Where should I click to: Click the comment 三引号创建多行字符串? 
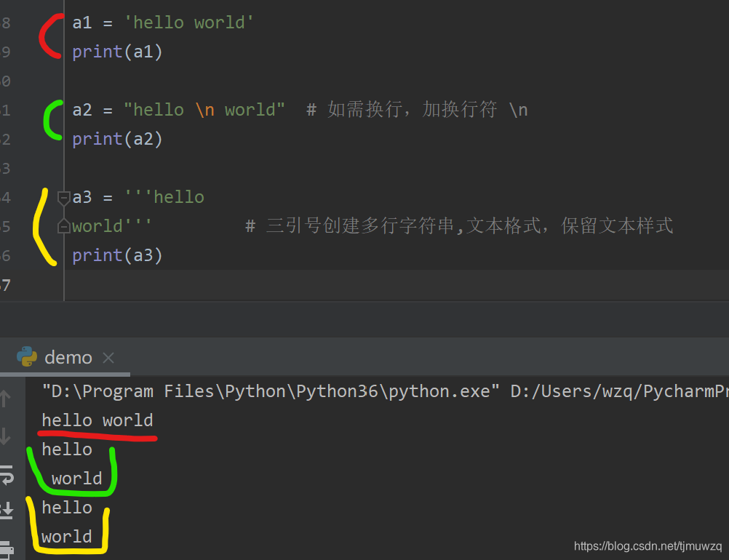[459, 226]
